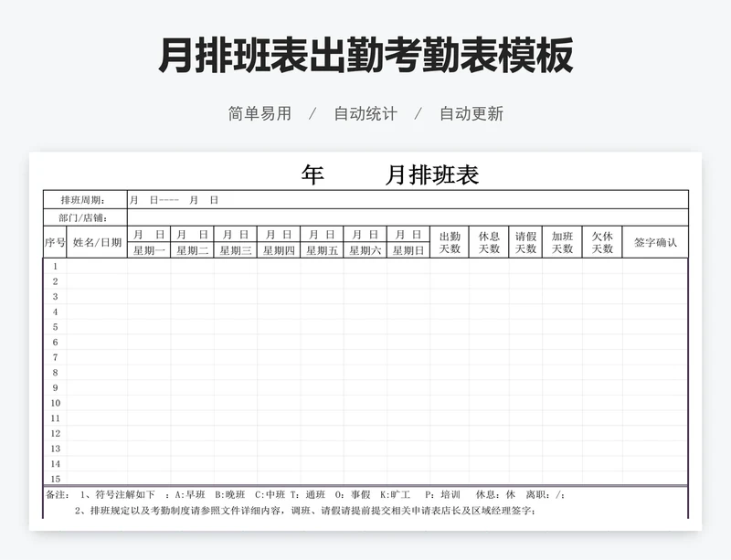Click the 月 日 date cell above 星期一

(x=149, y=234)
